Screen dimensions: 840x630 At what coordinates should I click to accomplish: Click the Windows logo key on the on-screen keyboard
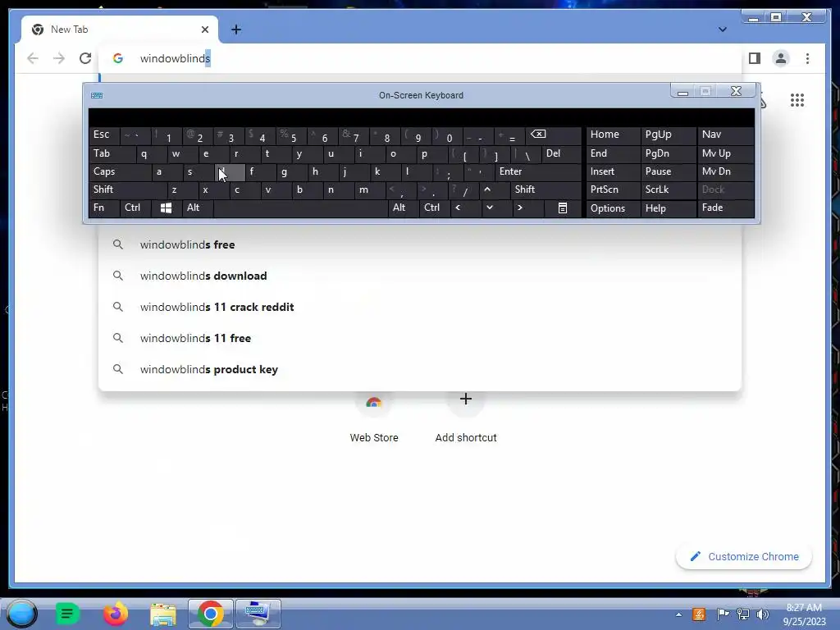(x=166, y=208)
